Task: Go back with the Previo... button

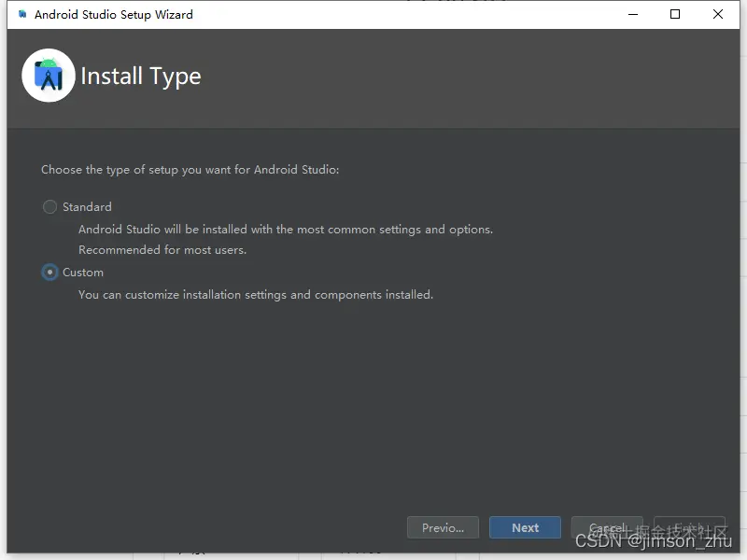Action: coord(443,527)
